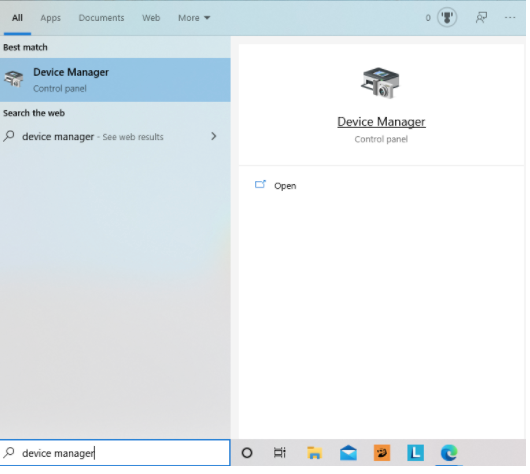Switch to the Documents tab
This screenshot has width=530, height=474.
(x=101, y=18)
